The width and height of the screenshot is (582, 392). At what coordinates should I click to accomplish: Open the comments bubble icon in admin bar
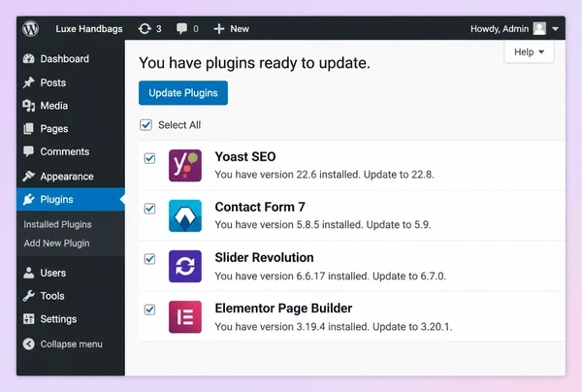tap(181, 28)
